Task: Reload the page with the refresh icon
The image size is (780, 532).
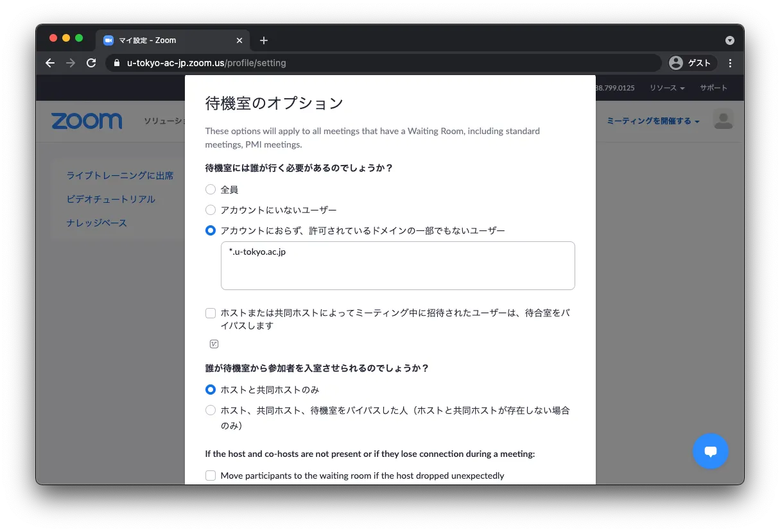Action: coord(91,63)
